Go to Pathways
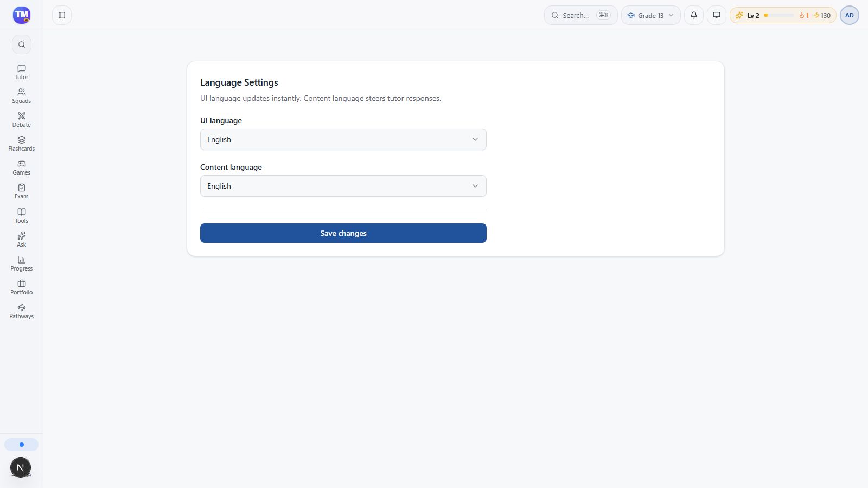The height and width of the screenshot is (488, 868). [x=22, y=311]
